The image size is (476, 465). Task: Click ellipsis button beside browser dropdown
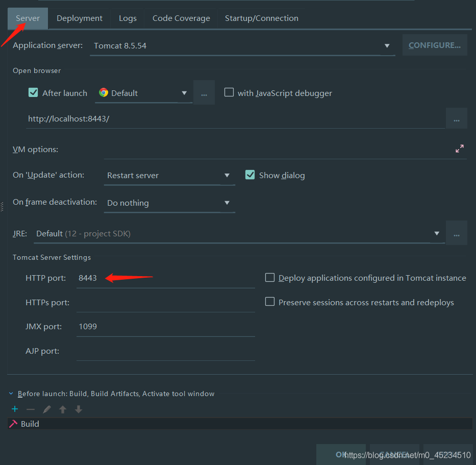[204, 93]
